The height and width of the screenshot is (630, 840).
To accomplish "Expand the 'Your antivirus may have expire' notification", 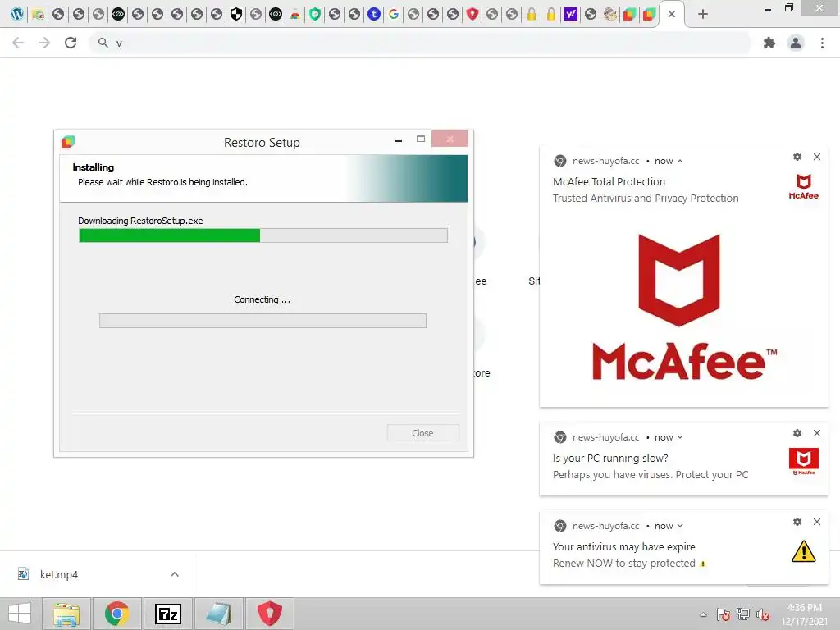I will click(680, 526).
